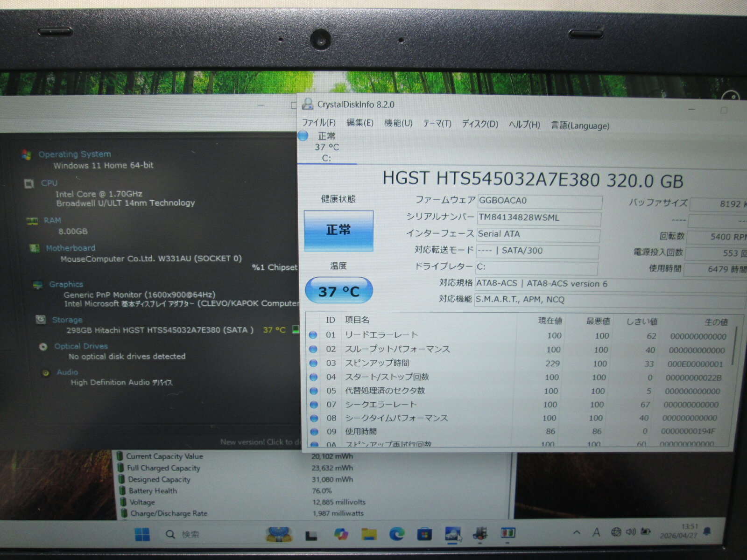Open File Explorer from the taskbar

(x=369, y=533)
